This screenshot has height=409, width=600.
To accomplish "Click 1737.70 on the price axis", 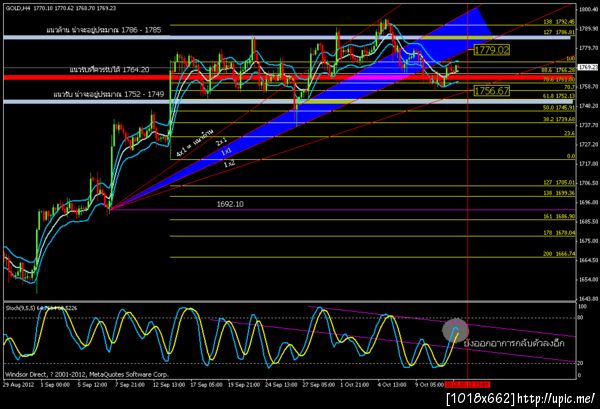I will click(x=589, y=125).
